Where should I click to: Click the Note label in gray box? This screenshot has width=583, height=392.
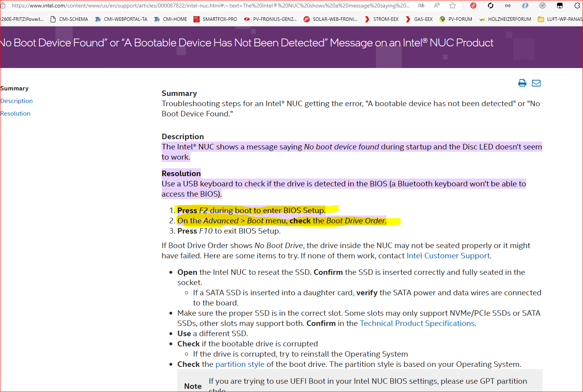coord(193,386)
